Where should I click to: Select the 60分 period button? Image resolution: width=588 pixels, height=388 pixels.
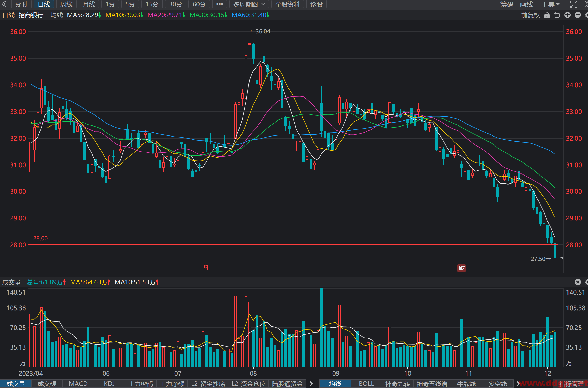click(x=199, y=4)
